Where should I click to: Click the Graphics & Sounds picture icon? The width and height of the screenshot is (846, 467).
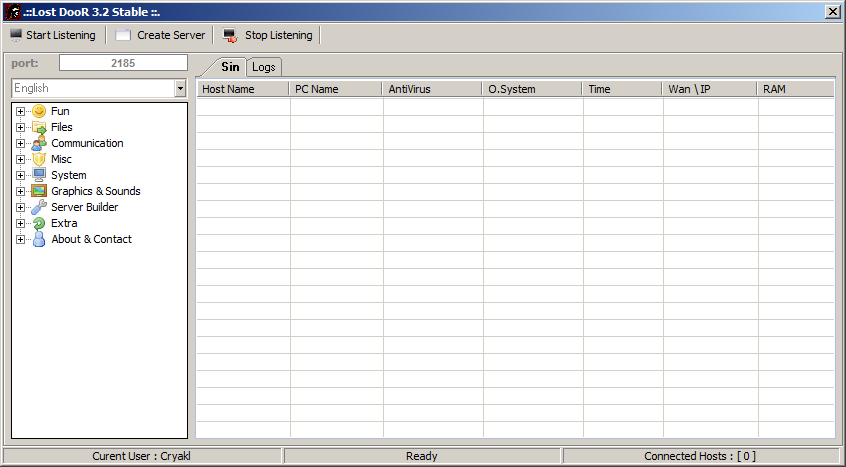39,191
